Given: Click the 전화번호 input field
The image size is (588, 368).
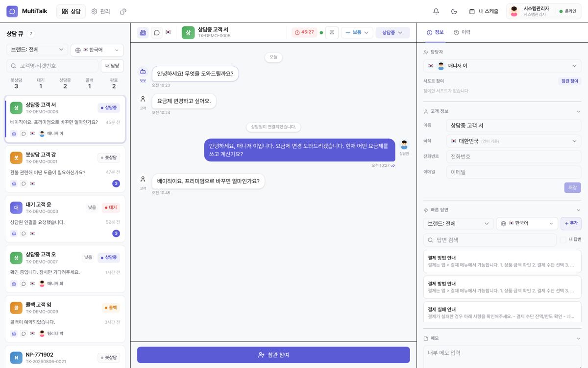Looking at the screenshot, I should pyautogui.click(x=514, y=157).
